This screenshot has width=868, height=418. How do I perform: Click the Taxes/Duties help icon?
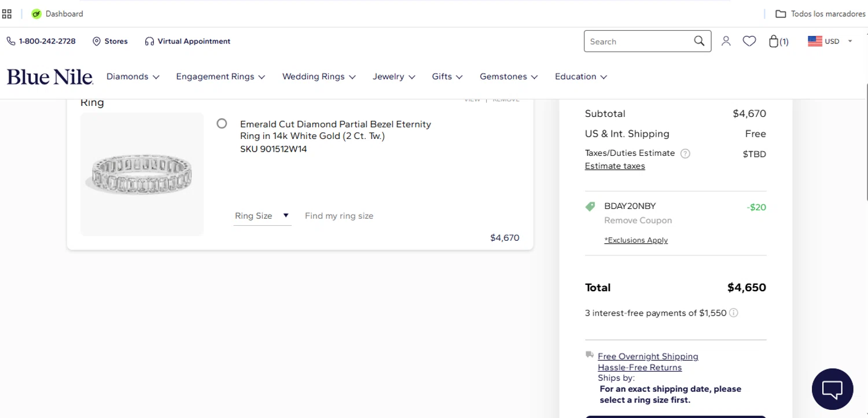click(685, 153)
